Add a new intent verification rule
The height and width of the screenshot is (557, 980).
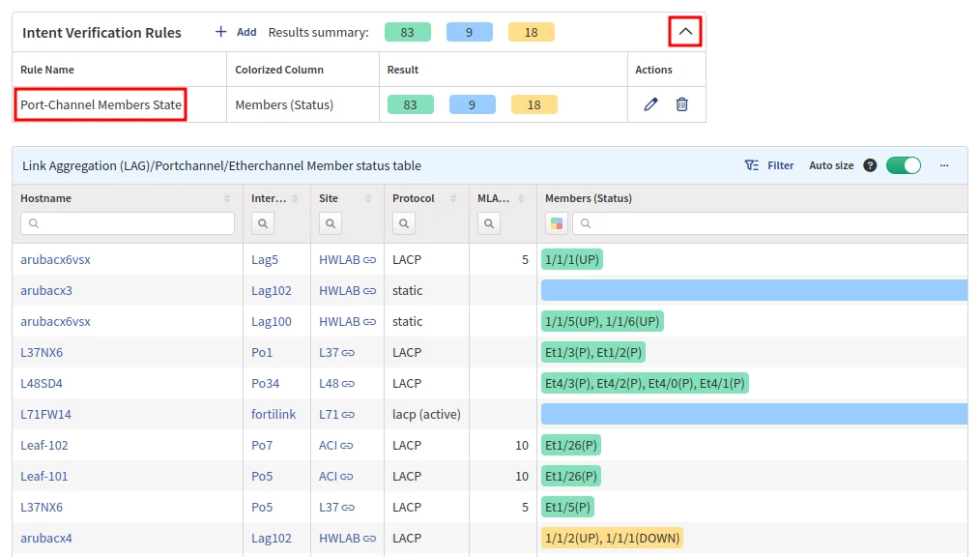click(236, 32)
